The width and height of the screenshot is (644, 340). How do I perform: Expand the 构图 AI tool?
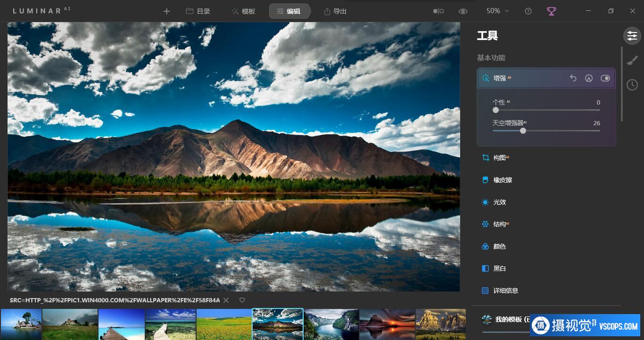[x=500, y=158]
